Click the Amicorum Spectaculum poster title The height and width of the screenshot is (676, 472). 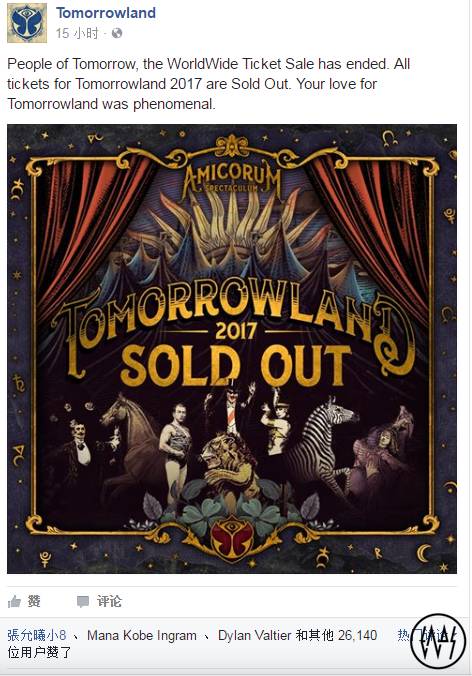tap(232, 176)
